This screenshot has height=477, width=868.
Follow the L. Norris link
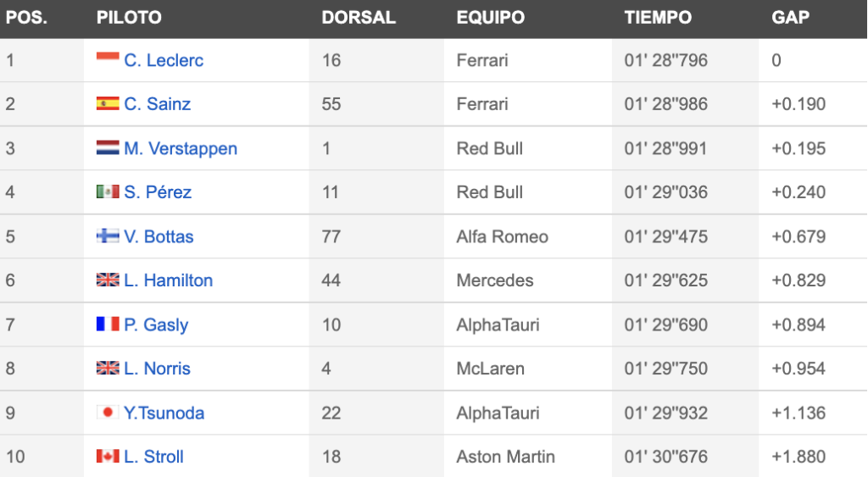coord(157,369)
